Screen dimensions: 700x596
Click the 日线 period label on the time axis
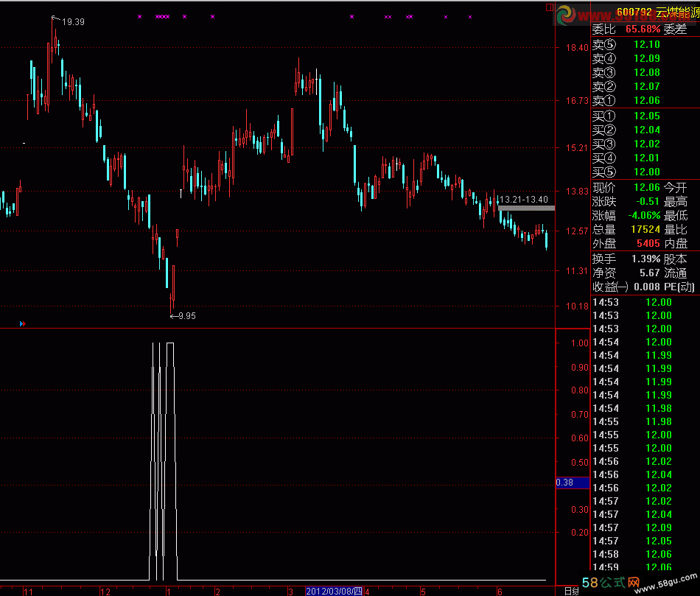tap(570, 591)
